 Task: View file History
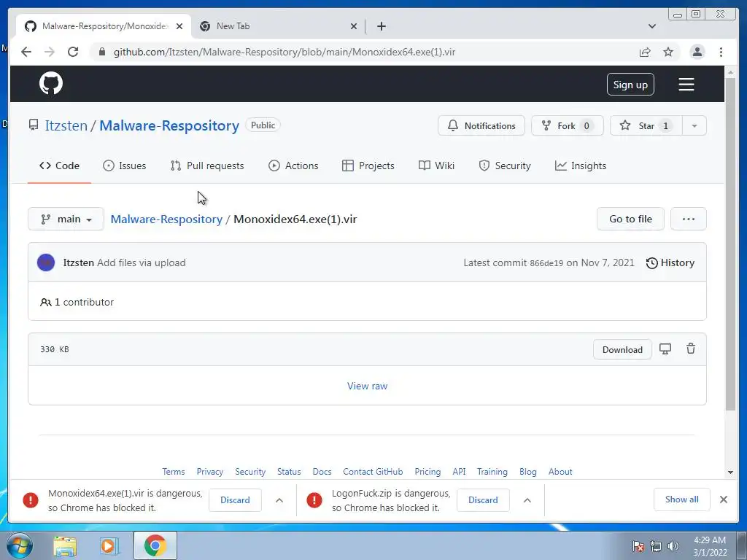[x=670, y=262]
